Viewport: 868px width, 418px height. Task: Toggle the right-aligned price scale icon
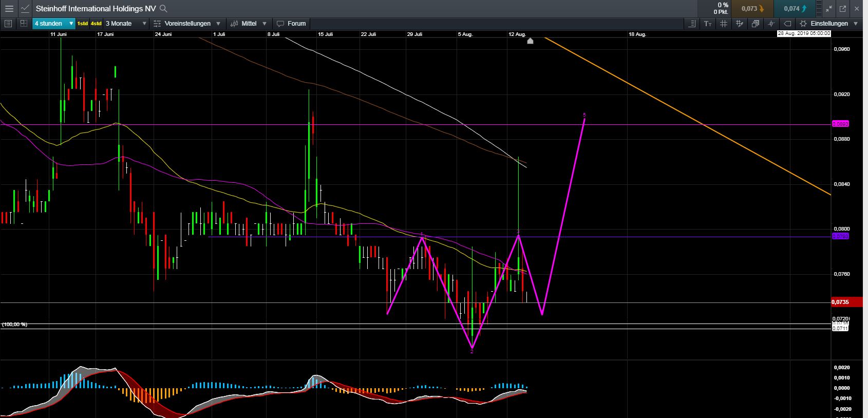point(692,24)
